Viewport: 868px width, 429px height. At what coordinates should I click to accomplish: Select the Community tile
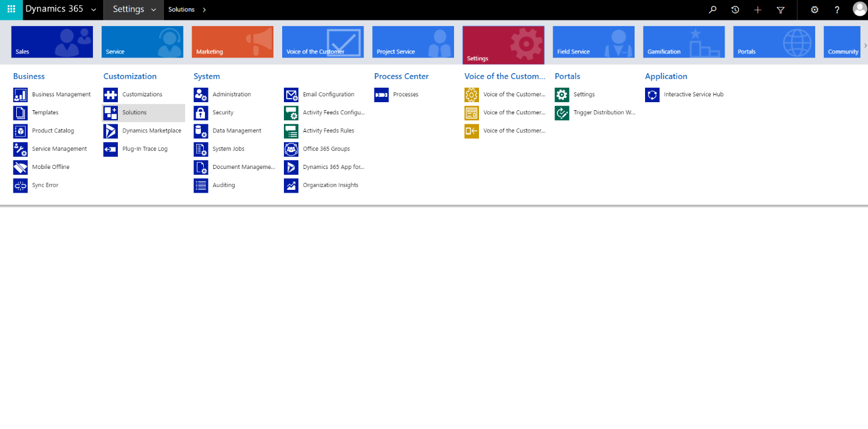842,42
